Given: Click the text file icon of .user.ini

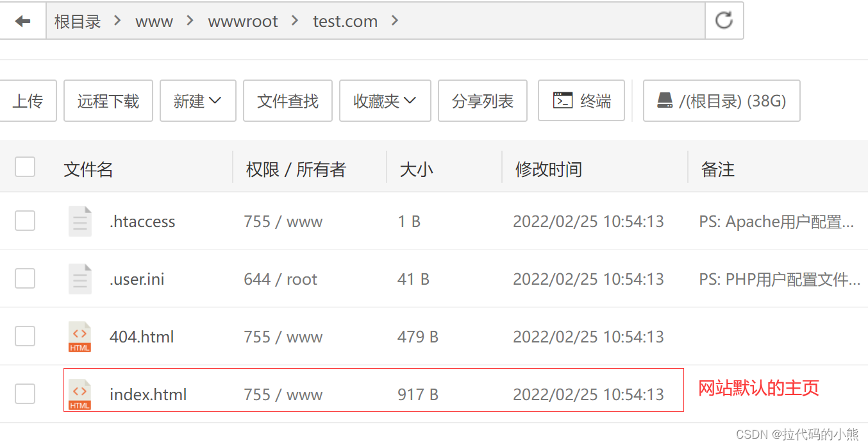Looking at the screenshot, I should [x=79, y=278].
